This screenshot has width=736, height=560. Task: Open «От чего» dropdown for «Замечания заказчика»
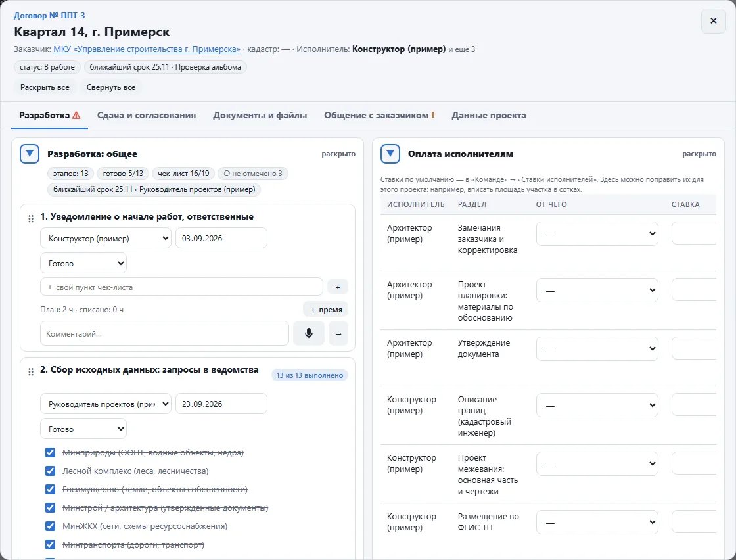[x=597, y=234]
